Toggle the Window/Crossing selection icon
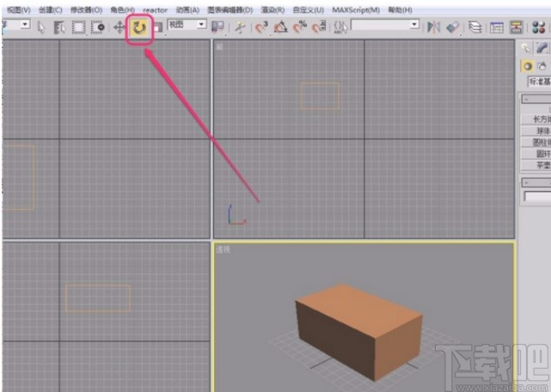Image resolution: width=551 pixels, height=392 pixels. click(98, 27)
